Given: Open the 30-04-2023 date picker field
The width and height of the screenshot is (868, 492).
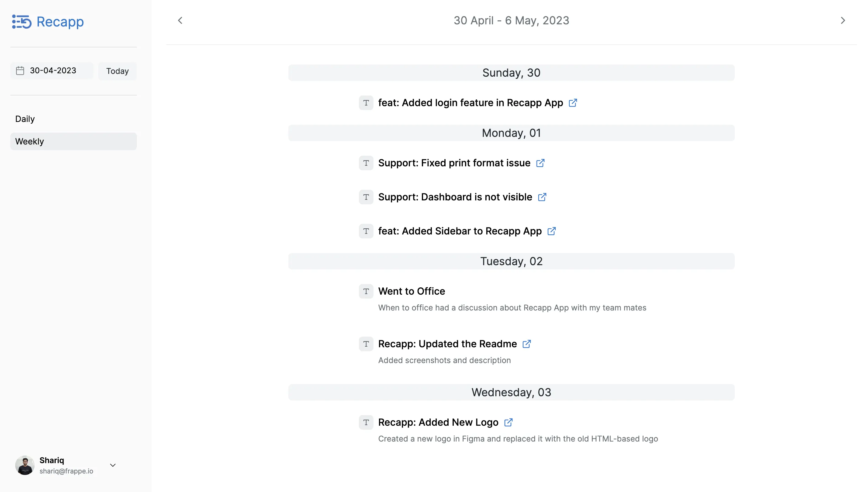Looking at the screenshot, I should (x=52, y=71).
